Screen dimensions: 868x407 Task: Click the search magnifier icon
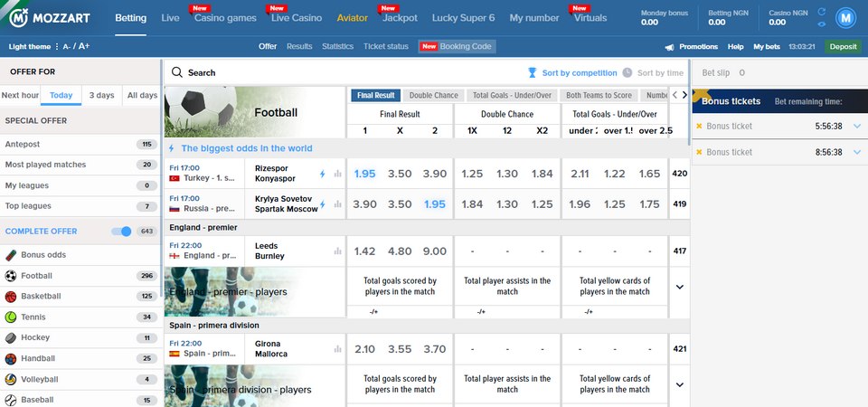[176, 72]
